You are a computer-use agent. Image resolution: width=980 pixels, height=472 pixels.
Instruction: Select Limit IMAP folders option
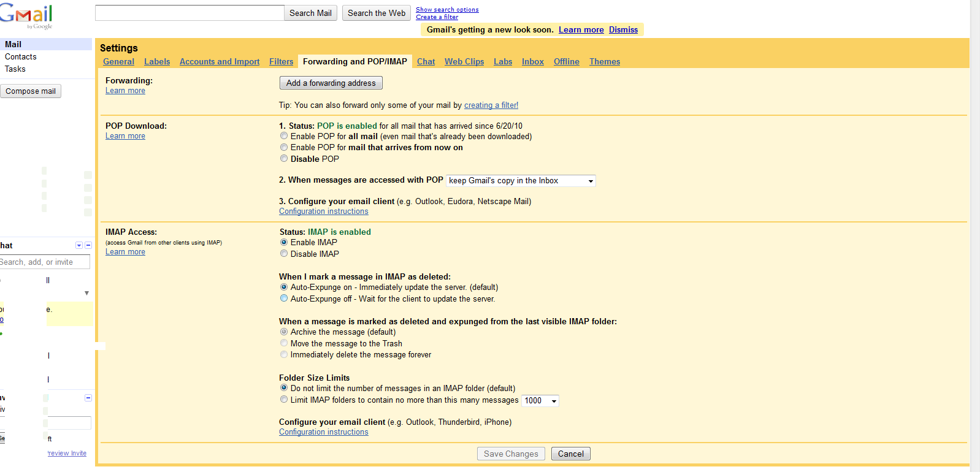click(x=283, y=400)
